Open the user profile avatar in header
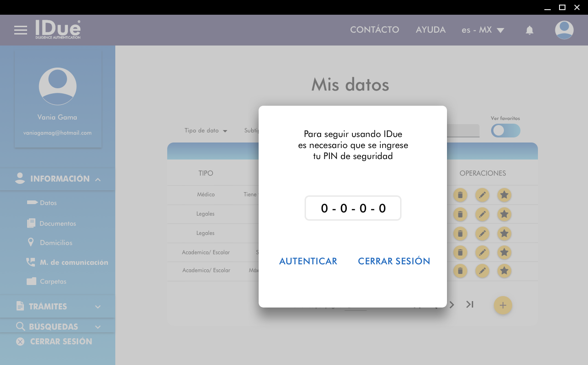Image resolution: width=588 pixels, height=365 pixels. 564,30
